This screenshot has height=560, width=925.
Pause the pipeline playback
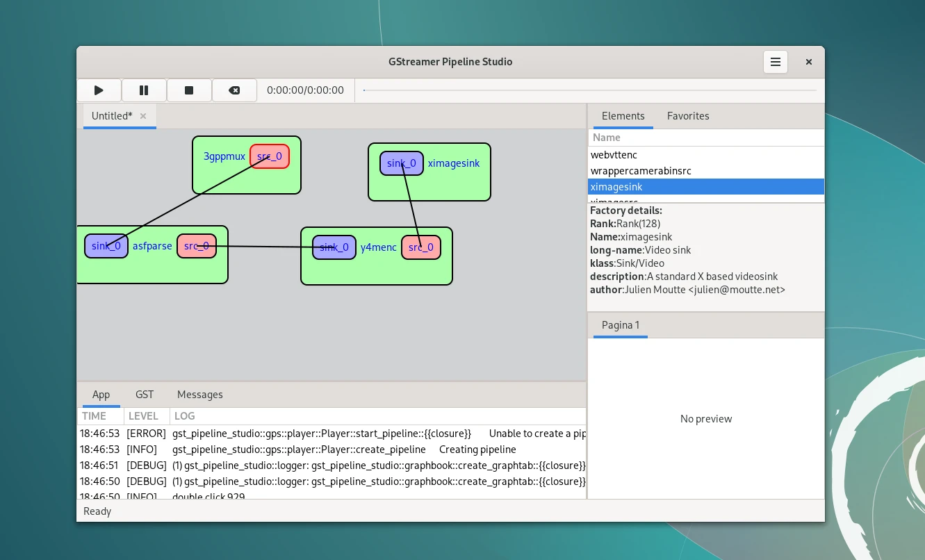coord(144,90)
